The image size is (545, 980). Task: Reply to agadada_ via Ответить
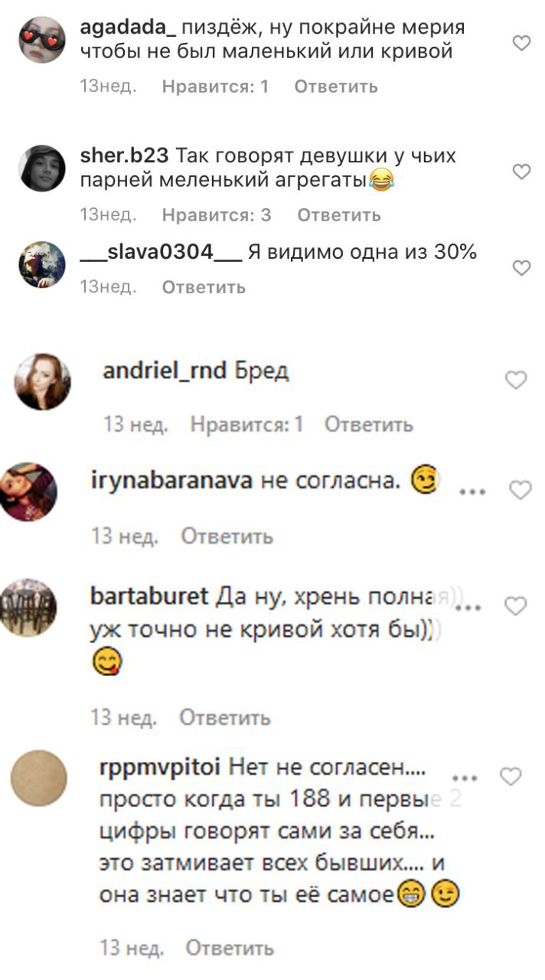click(336, 87)
